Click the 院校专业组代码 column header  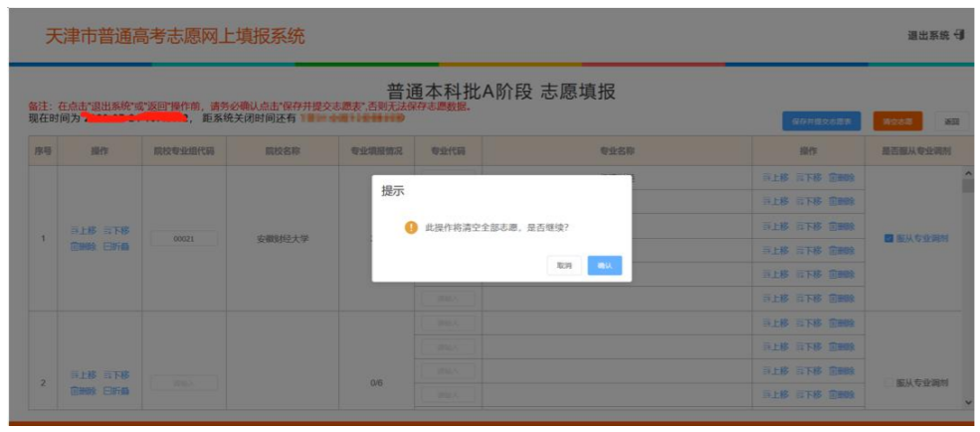pyautogui.click(x=184, y=151)
